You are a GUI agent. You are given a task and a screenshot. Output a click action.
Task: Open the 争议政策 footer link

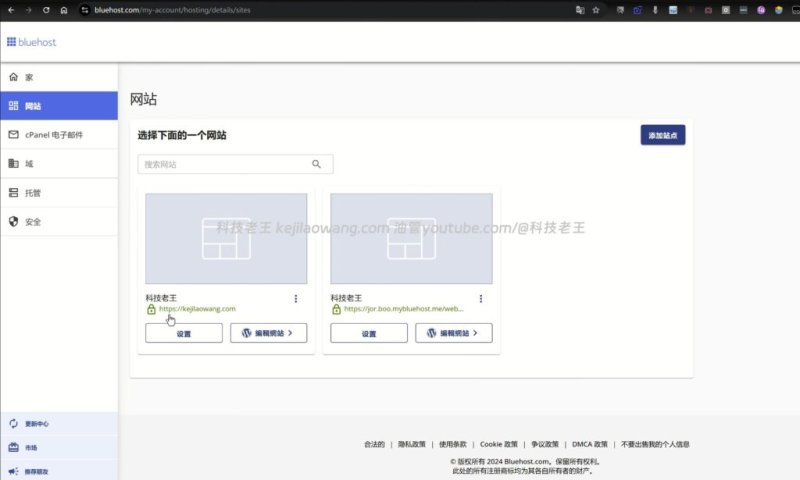[x=545, y=444]
